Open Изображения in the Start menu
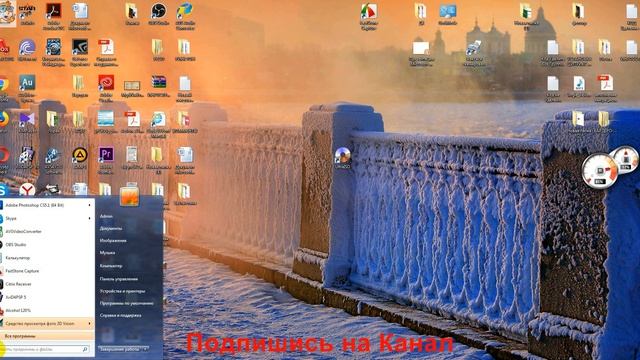 (113, 240)
